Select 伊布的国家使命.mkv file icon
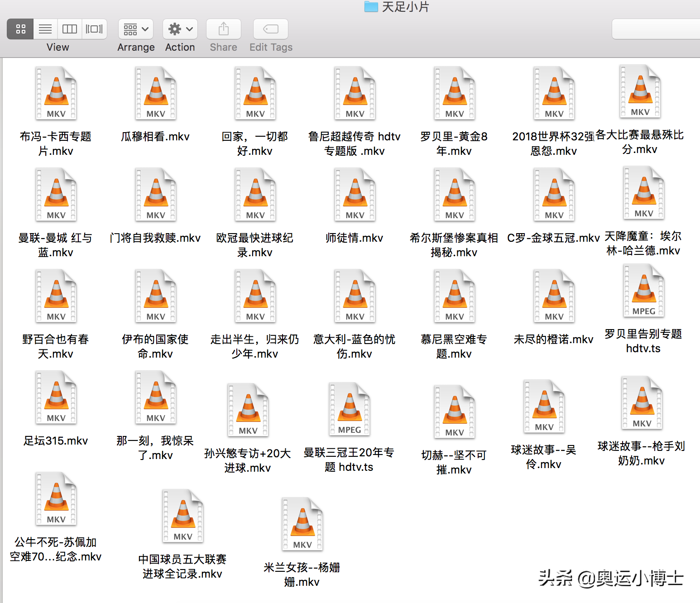The width and height of the screenshot is (700, 603). click(x=156, y=296)
